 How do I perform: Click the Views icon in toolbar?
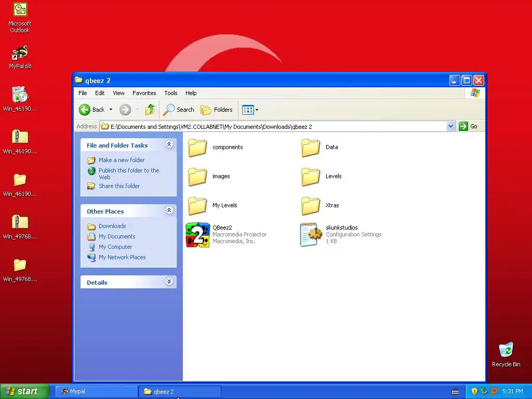point(248,110)
